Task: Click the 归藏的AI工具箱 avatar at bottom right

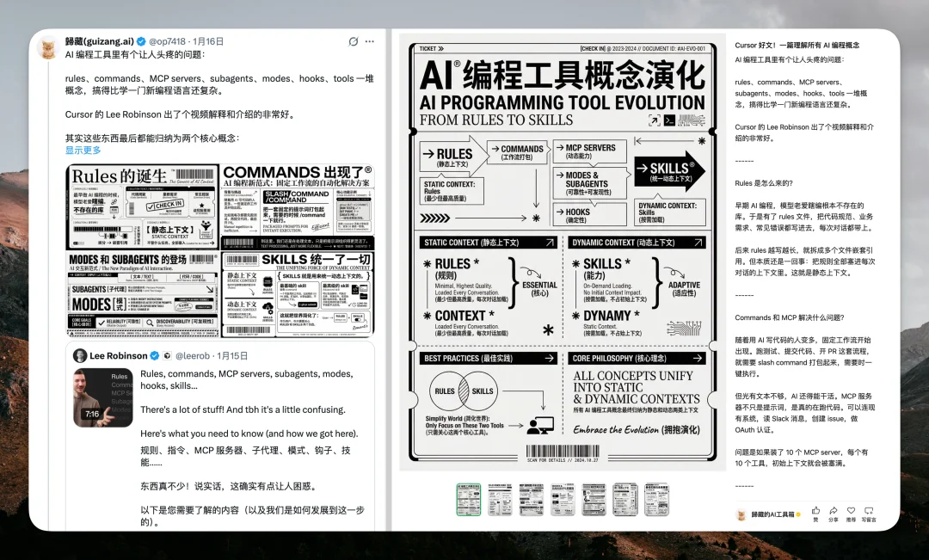Action: click(x=741, y=514)
